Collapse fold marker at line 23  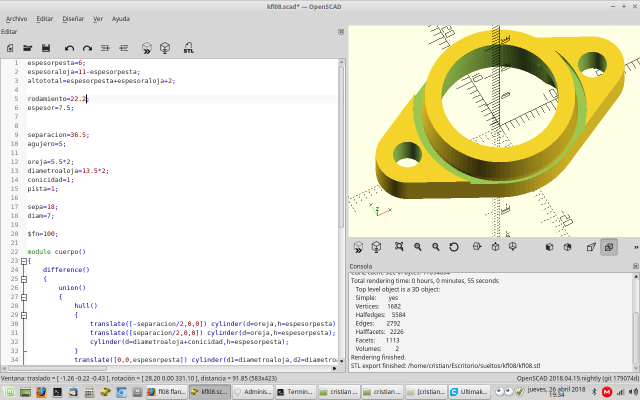point(24,261)
